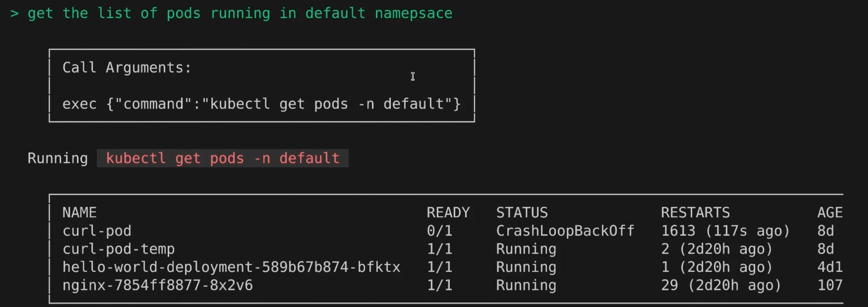Click the '2 (2d20h ago)' restarts value
Image resolution: width=868 pixels, height=307 pixels.
click(717, 249)
